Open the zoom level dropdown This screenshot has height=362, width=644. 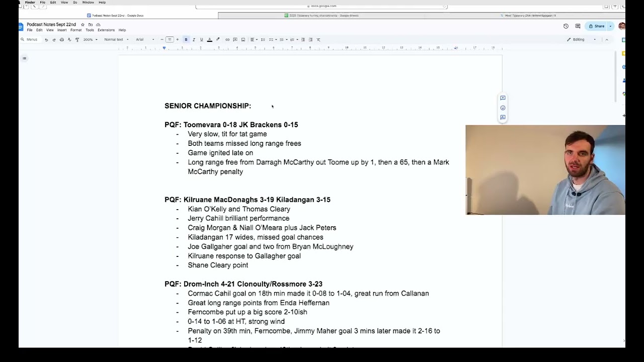[90, 40]
